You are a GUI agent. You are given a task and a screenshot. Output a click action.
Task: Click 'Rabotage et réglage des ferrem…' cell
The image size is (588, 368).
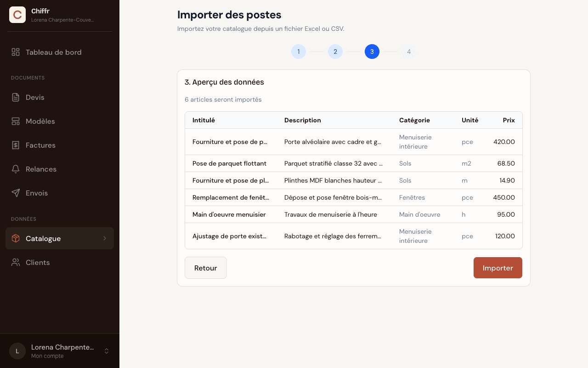(333, 236)
